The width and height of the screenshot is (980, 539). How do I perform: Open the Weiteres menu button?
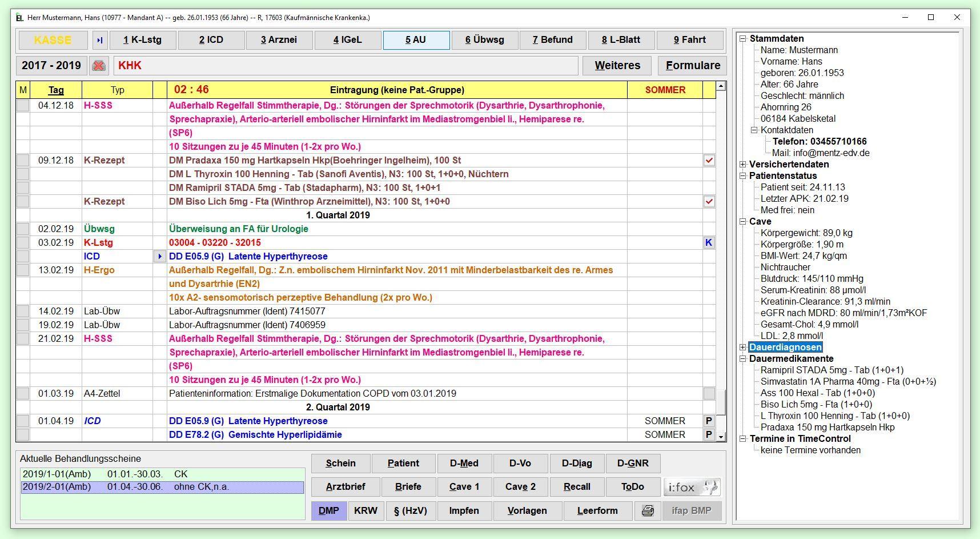617,65
